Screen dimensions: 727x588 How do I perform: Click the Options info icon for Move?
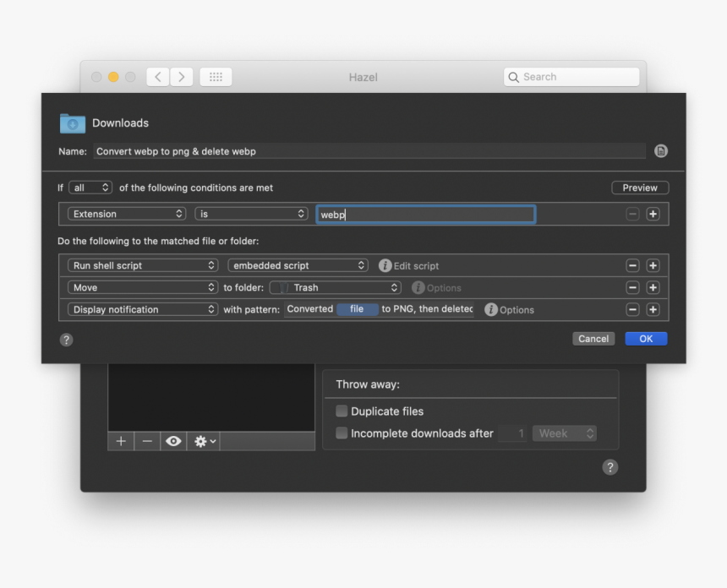click(x=418, y=288)
